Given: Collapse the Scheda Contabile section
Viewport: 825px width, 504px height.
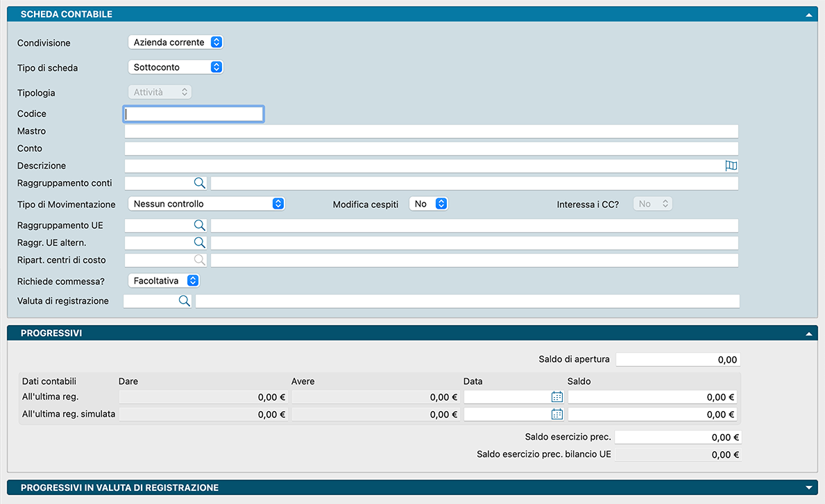Looking at the screenshot, I should 808,15.
